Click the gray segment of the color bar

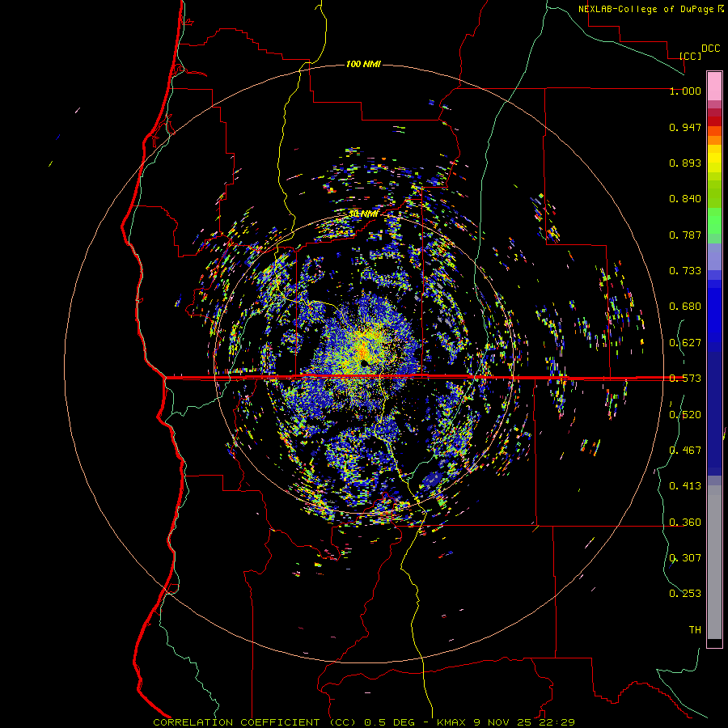714,562
